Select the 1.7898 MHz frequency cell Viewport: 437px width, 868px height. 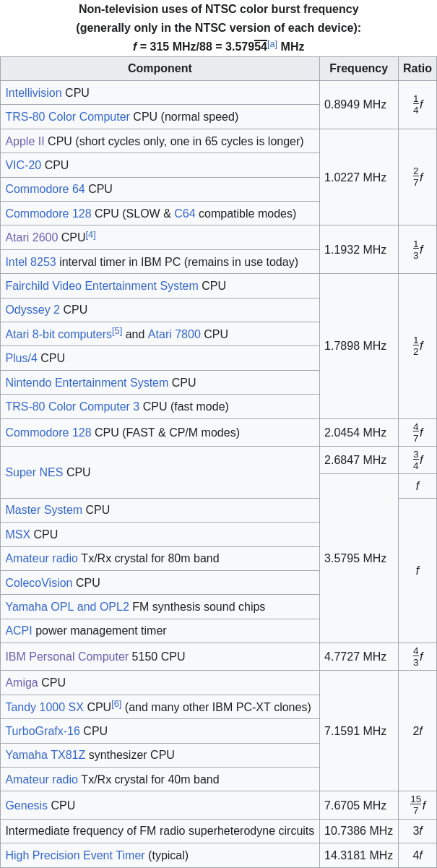coord(359,346)
